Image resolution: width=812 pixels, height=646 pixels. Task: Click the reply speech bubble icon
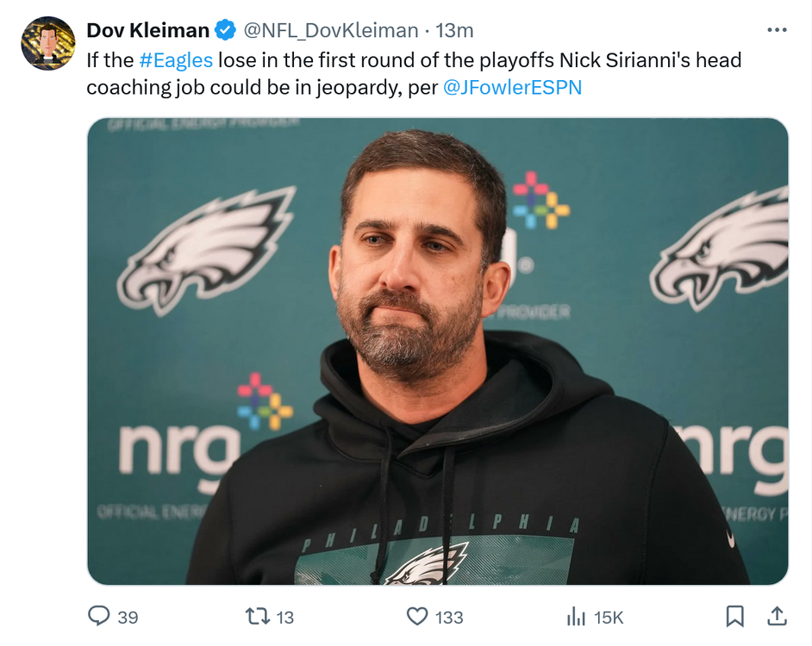(x=99, y=616)
